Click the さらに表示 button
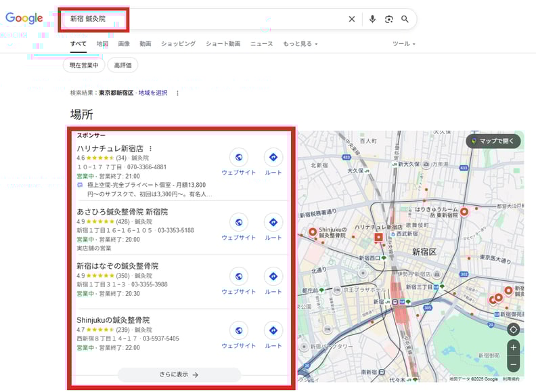This screenshot has height=392, width=536. (179, 374)
